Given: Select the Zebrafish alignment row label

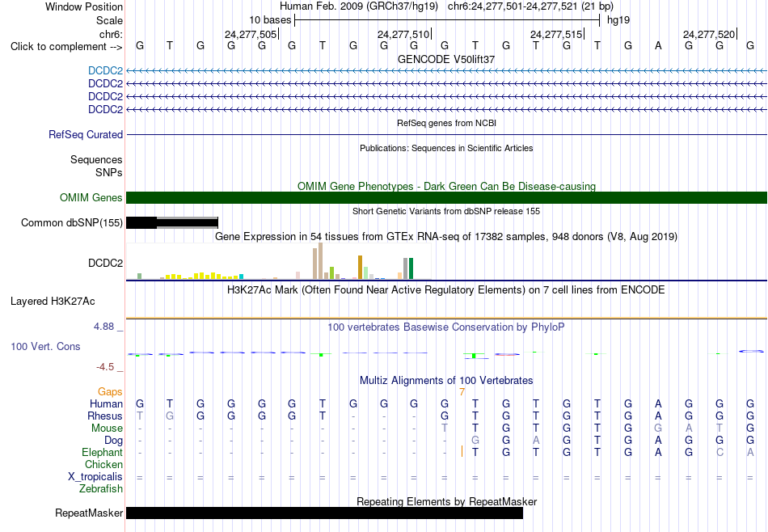Looking at the screenshot, I should pyautogui.click(x=101, y=488).
